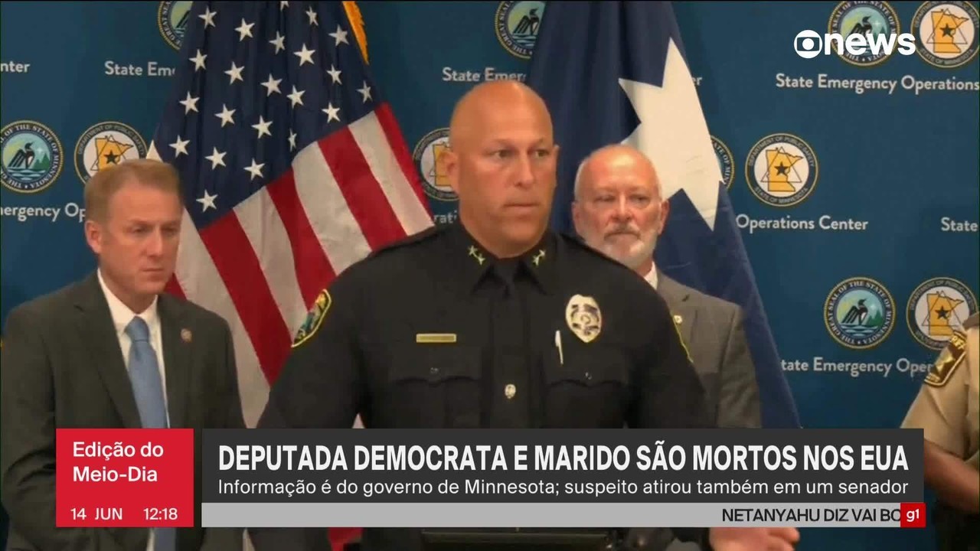
Task: Click the shoulder patch on speaker's sleeve
Action: click(312, 318)
